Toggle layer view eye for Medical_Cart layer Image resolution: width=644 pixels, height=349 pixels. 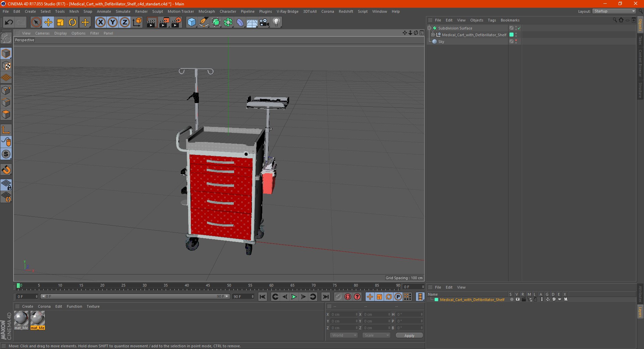coord(518,299)
